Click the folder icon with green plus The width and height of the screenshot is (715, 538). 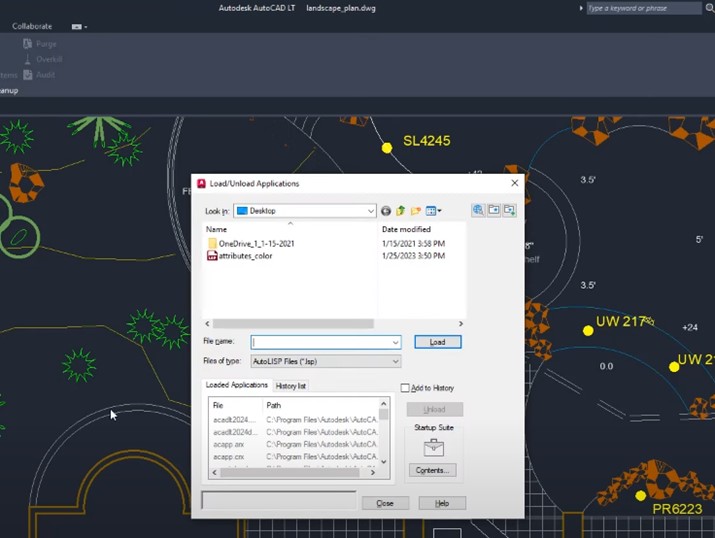(509, 210)
